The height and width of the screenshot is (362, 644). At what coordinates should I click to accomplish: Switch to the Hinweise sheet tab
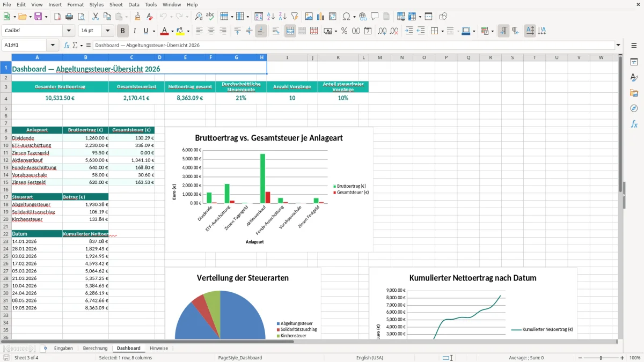[x=159, y=348]
